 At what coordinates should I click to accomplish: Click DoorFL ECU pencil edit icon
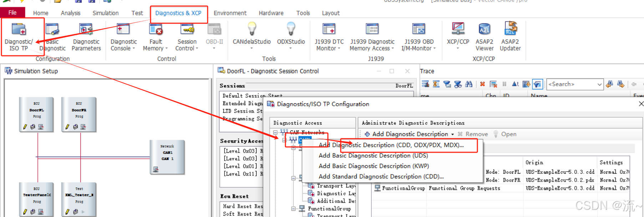point(25,127)
